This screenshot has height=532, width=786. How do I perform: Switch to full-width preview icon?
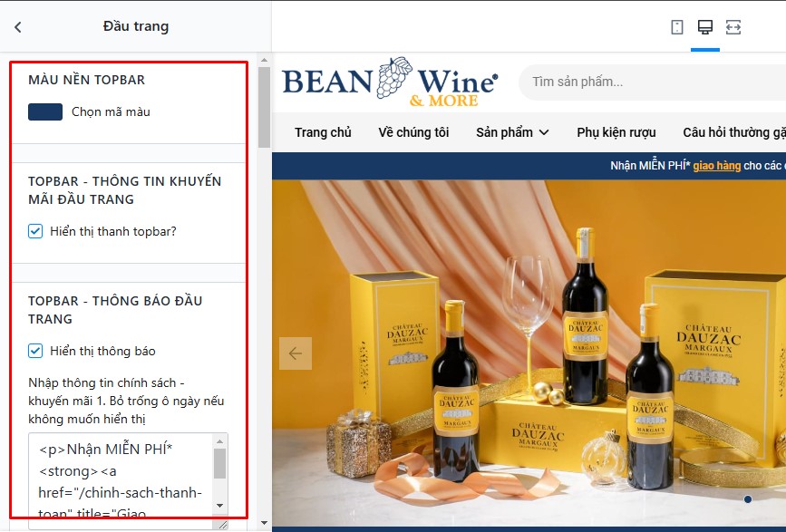(733, 27)
